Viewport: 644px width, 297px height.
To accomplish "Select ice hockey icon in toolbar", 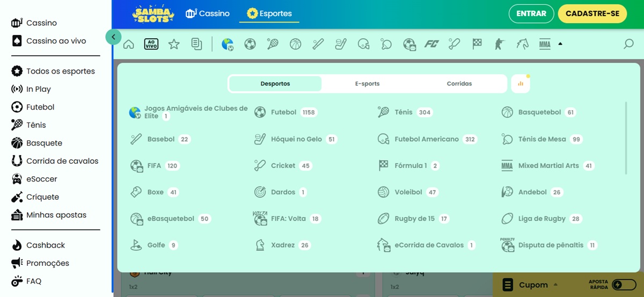I will click(x=341, y=44).
